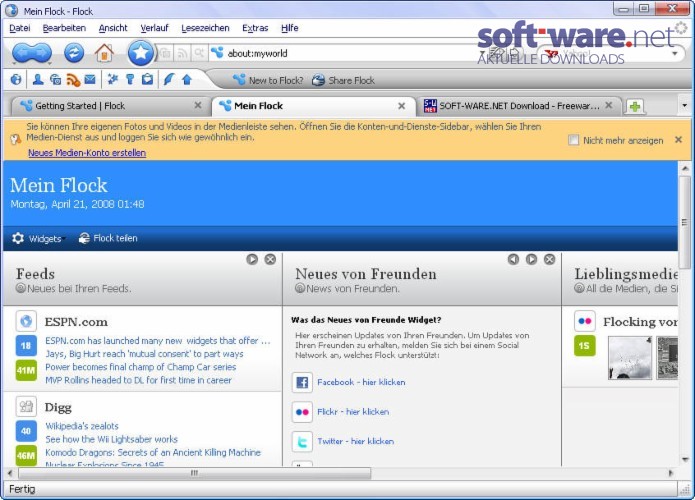Open the Extras menu
The width and height of the screenshot is (695, 500).
(255, 28)
